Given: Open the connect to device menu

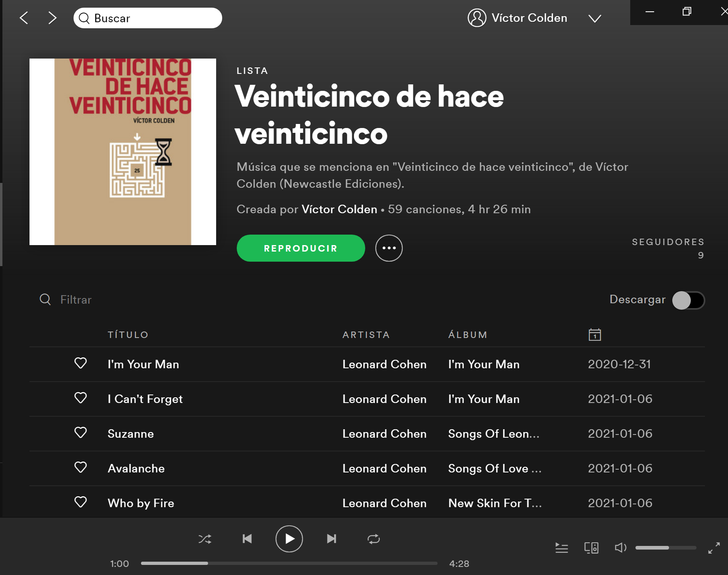Looking at the screenshot, I should tap(591, 548).
